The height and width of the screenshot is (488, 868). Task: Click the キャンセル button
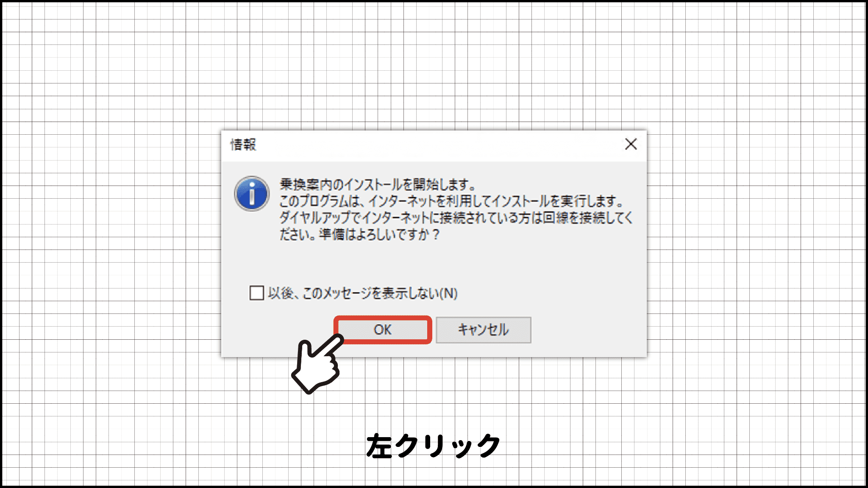coord(483,330)
